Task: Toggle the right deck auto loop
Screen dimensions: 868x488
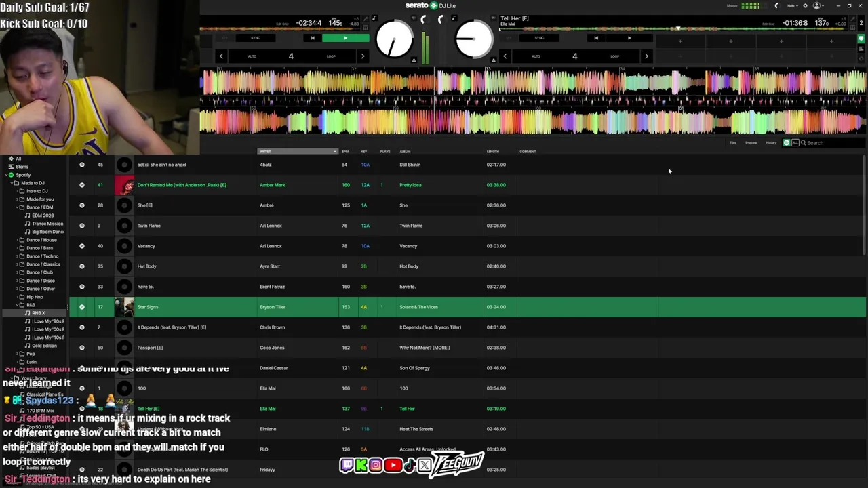Action: click(x=536, y=56)
